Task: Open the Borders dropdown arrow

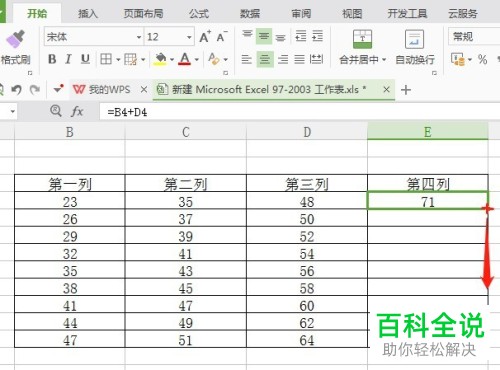Action: click(118, 60)
